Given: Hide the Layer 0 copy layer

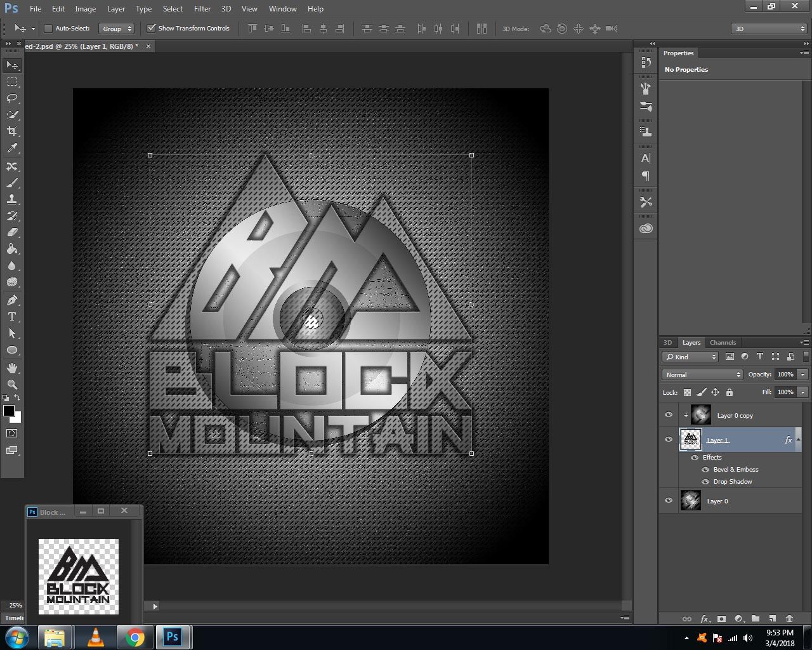Looking at the screenshot, I should 669,415.
